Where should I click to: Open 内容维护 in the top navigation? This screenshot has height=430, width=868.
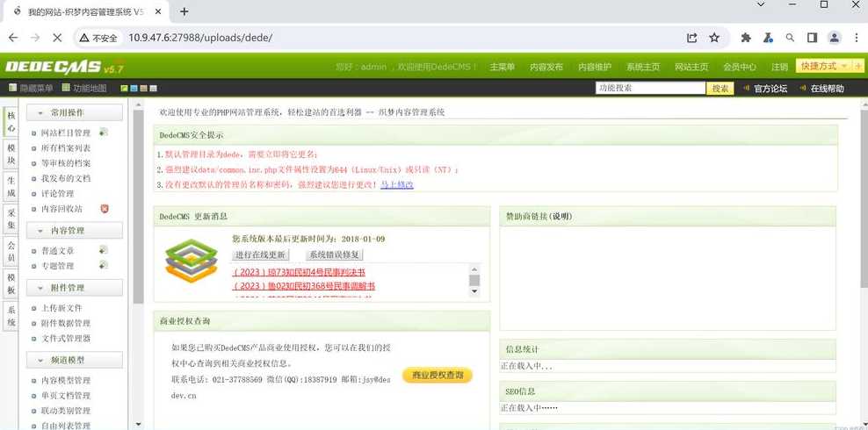pos(595,67)
